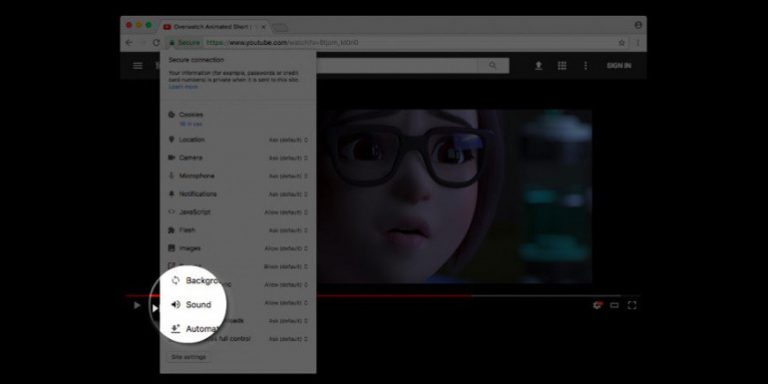Click the JavaScript code icon
The height and width of the screenshot is (384, 768).
point(171,212)
